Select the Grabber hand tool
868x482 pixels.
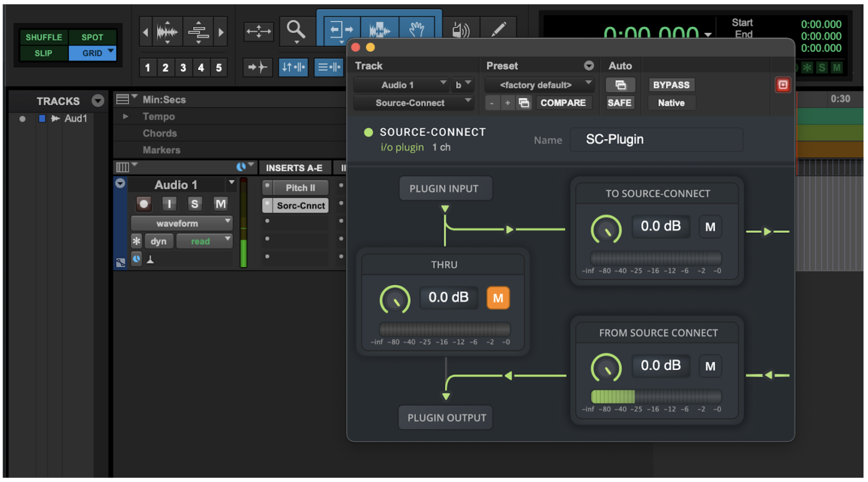point(417,29)
